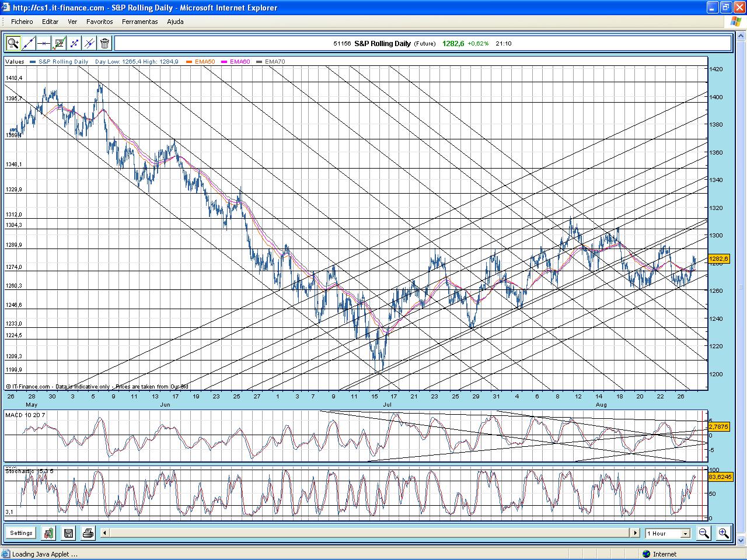Screen dimensions: 747x560
Task: Click the 1395,7 level label
Action: tap(14, 98)
